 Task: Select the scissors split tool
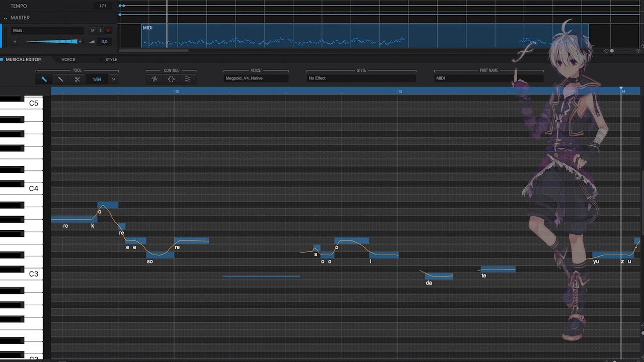(x=77, y=79)
